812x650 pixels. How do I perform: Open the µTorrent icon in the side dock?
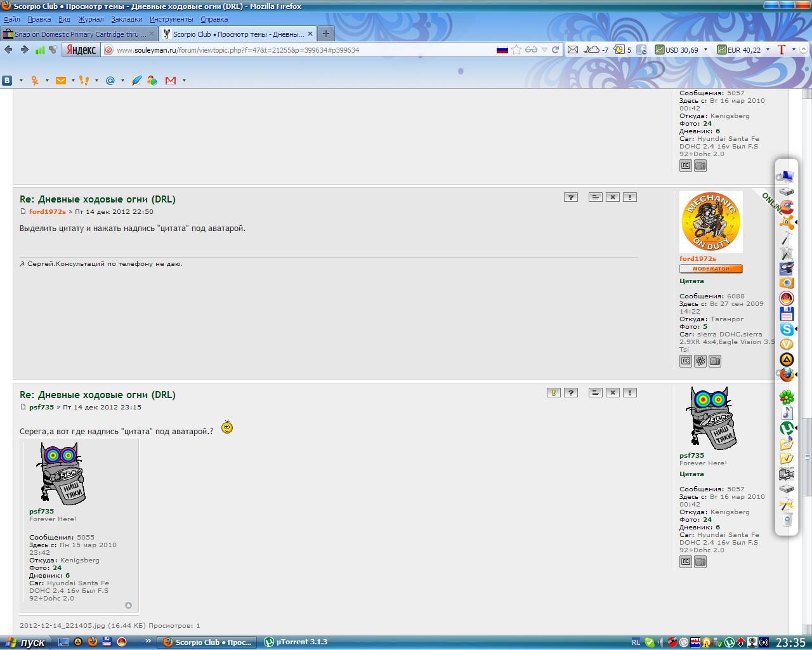(x=787, y=428)
